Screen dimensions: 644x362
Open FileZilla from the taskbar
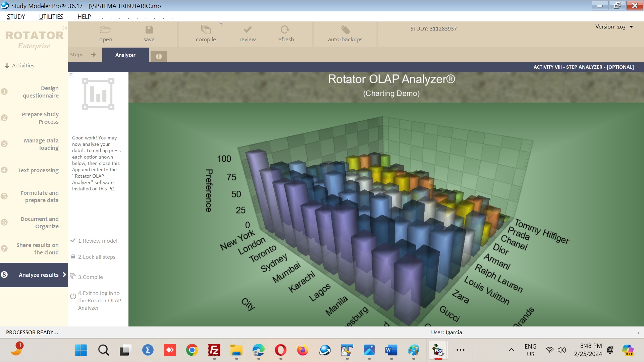coord(214,350)
